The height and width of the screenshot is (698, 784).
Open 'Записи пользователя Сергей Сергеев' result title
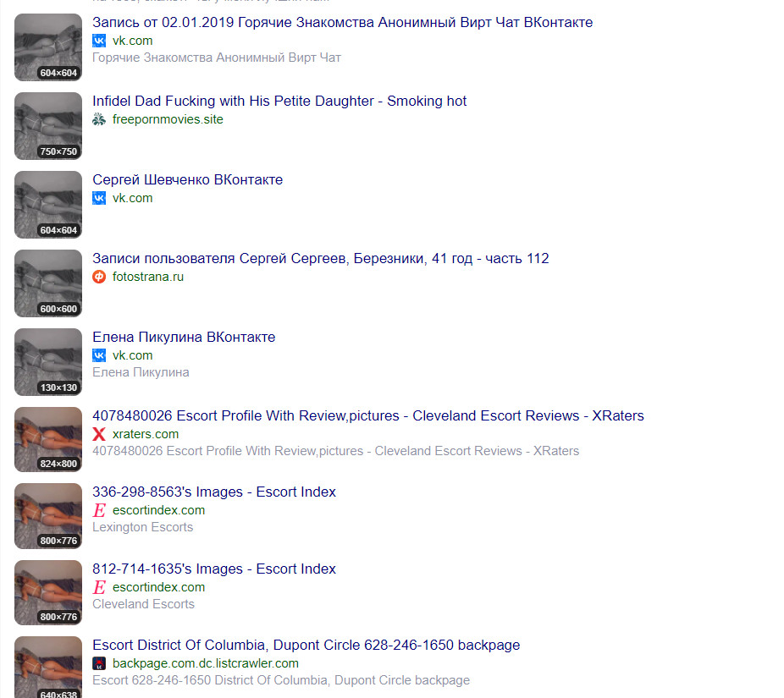[x=321, y=258]
